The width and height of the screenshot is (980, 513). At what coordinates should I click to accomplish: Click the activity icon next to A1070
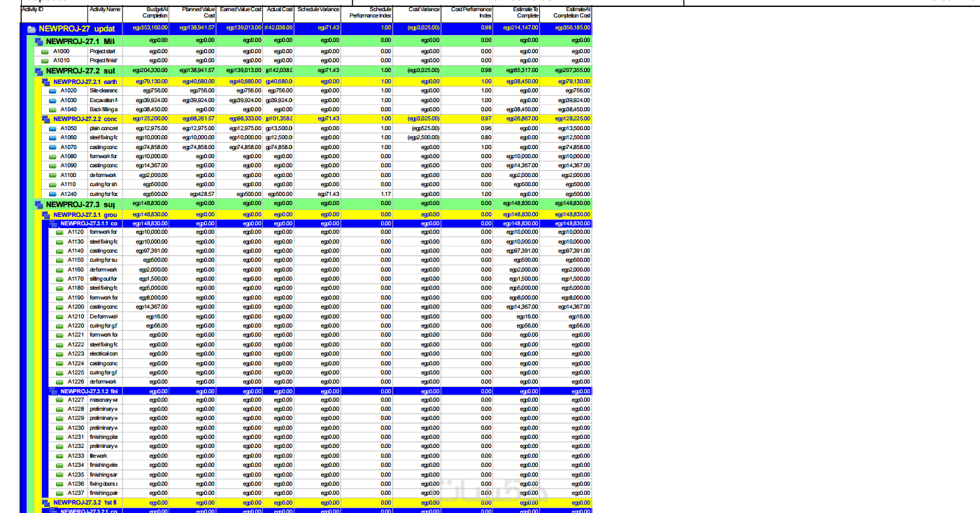click(x=52, y=148)
